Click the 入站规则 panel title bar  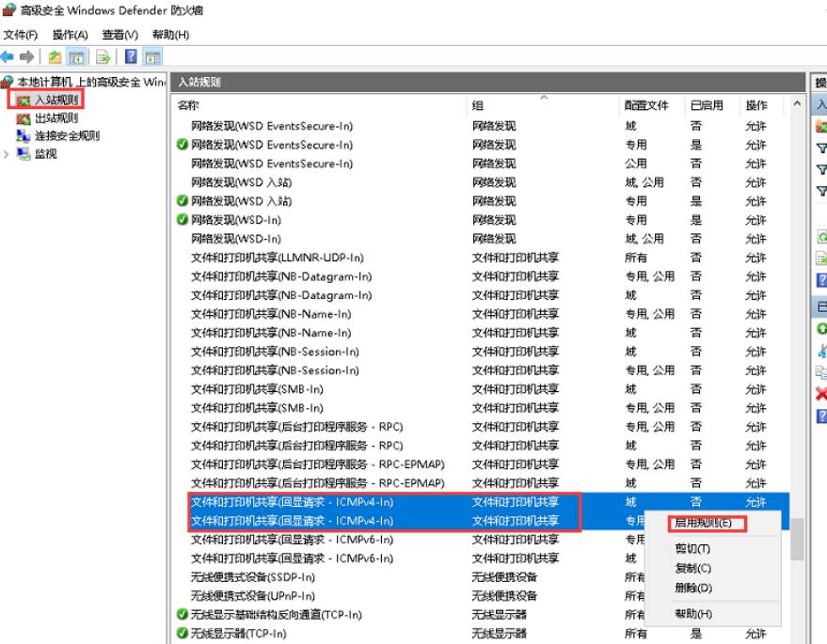click(x=488, y=82)
